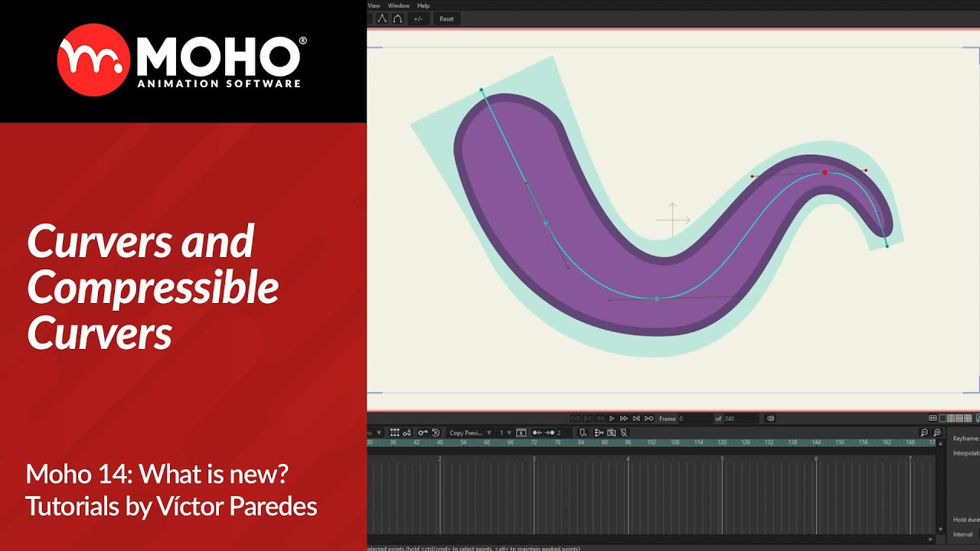Click the right red bezier handle
The width and height of the screenshot is (980, 551).
click(866, 171)
